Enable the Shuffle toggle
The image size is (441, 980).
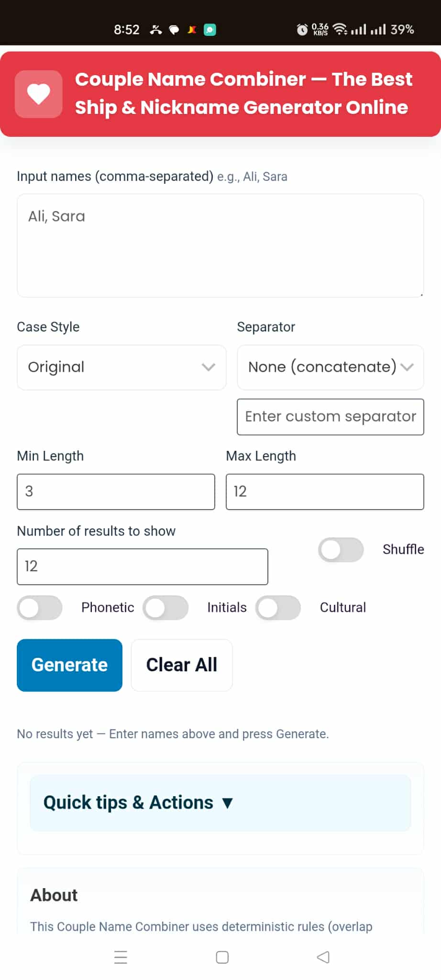click(x=341, y=550)
